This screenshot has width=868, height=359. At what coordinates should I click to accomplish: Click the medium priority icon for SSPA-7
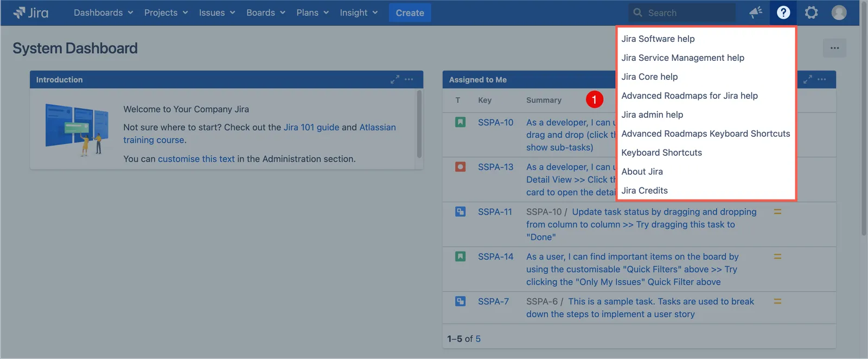click(777, 301)
